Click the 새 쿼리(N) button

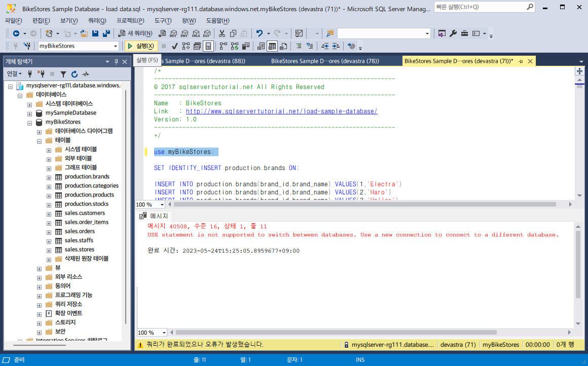tap(135, 34)
